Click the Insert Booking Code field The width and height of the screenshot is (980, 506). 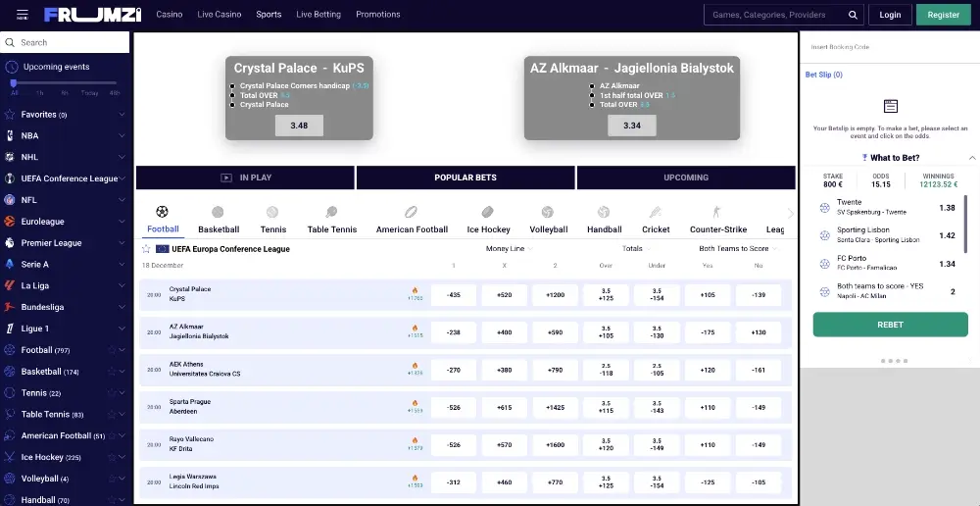point(890,47)
